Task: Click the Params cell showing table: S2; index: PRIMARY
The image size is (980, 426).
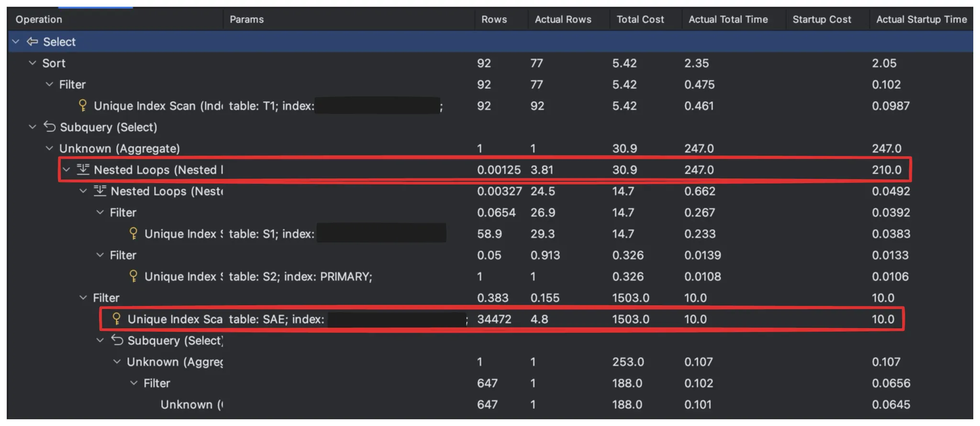Action: pos(300,276)
